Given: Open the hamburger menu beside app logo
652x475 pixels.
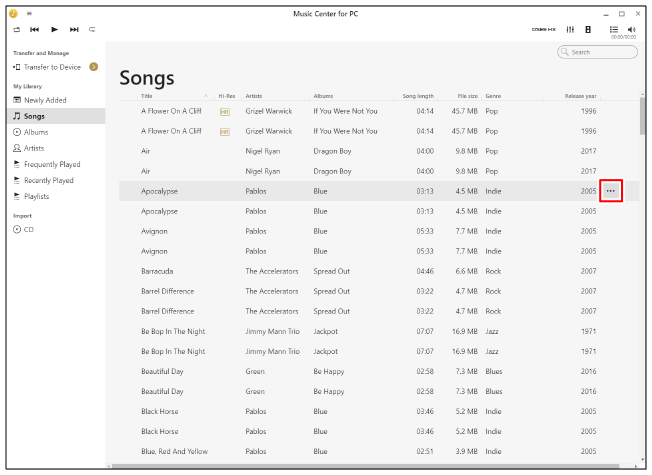Looking at the screenshot, I should 29,14.
